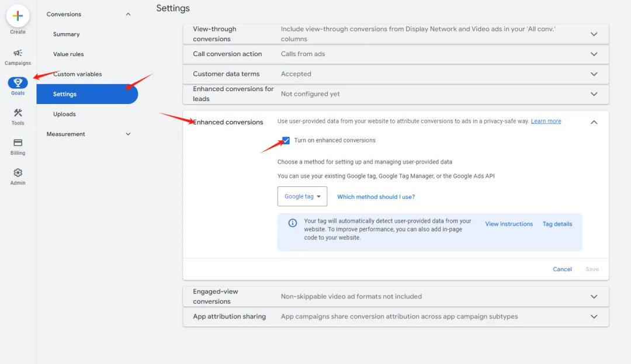Expand the Call conversion action row
631x364 pixels.
click(594, 54)
